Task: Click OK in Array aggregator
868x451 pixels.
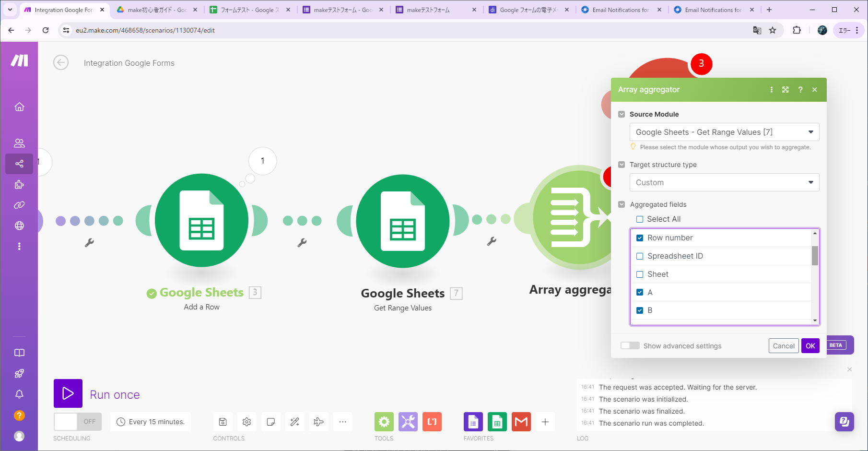Action: click(810, 346)
